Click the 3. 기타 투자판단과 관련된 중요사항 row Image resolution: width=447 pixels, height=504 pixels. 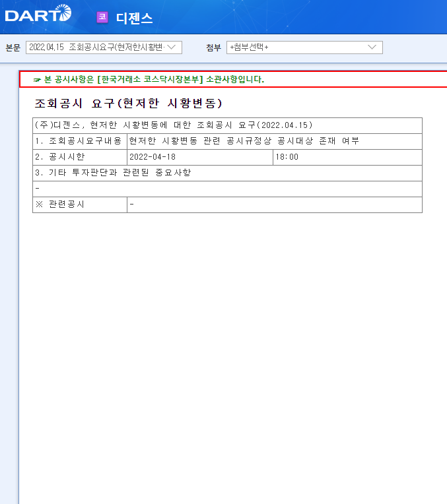click(x=228, y=173)
